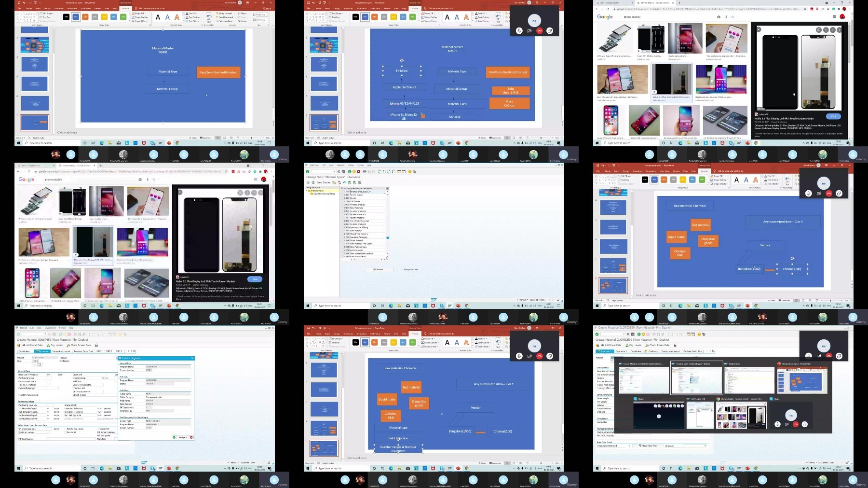The height and width of the screenshot is (488, 868).
Task: Select the 'iPhone 6s Silver/32 GB' slide box
Action: [404, 116]
